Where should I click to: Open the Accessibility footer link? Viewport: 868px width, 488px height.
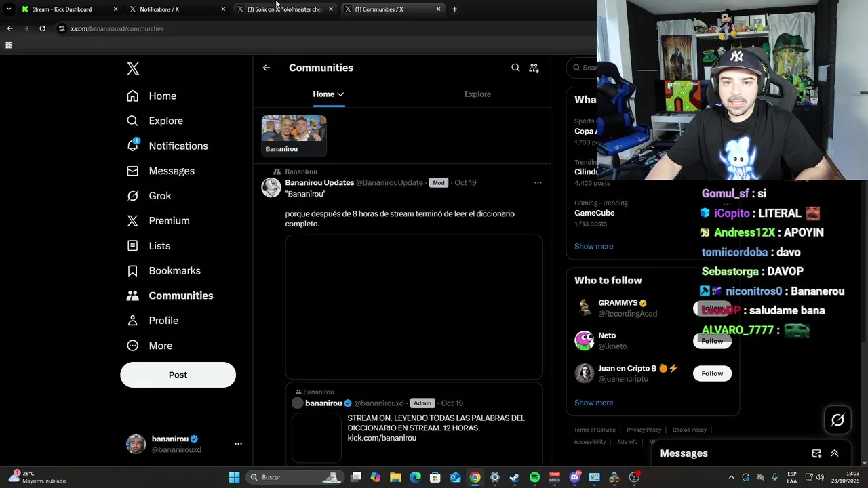click(x=589, y=442)
